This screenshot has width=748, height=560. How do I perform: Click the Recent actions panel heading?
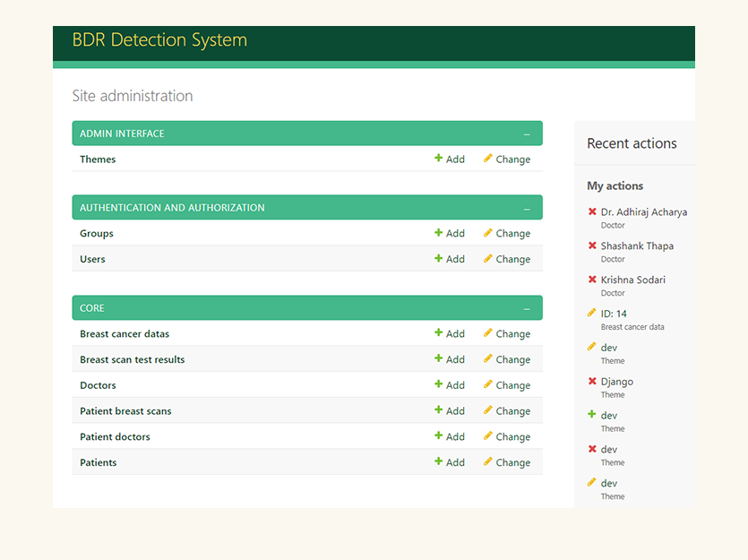click(632, 143)
